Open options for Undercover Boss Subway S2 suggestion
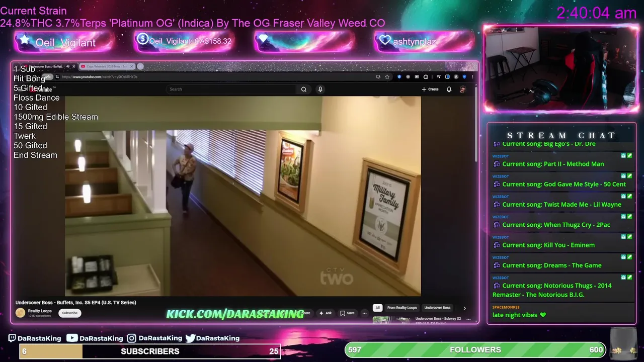 pos(468,319)
